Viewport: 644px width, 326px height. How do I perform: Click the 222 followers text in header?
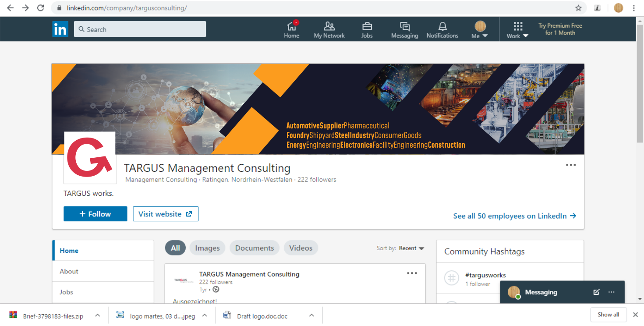coord(317,180)
